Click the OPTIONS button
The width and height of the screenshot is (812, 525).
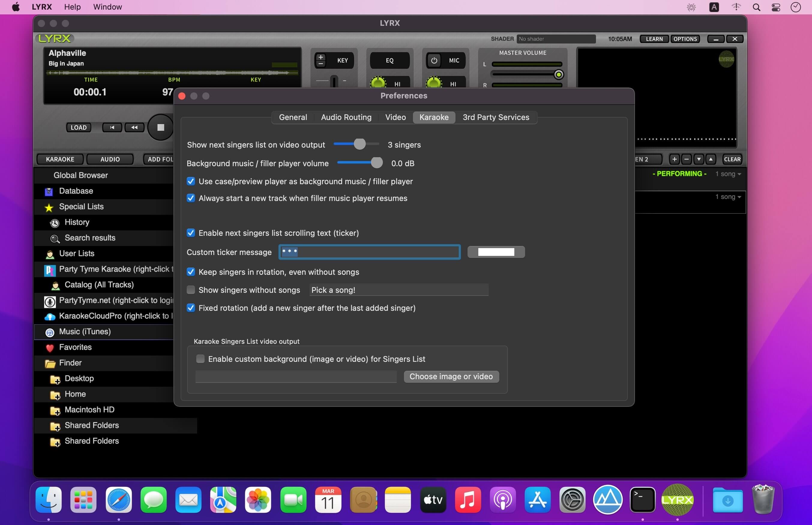point(685,39)
